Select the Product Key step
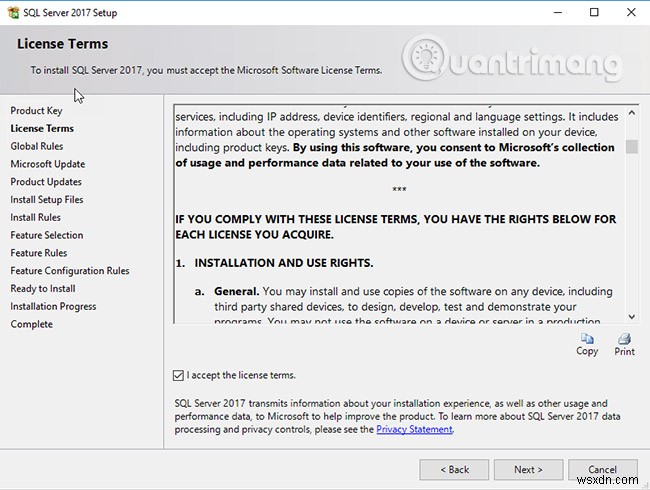The width and height of the screenshot is (650, 490). (x=36, y=111)
